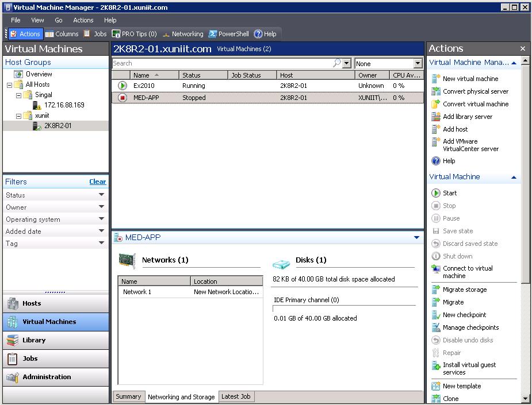Select the Networking and Storage tab
The width and height of the screenshot is (532, 405).
click(x=181, y=397)
